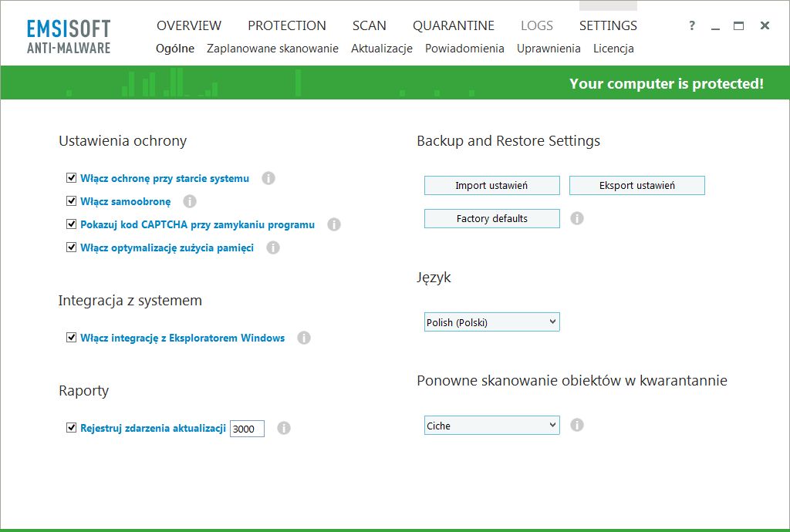Screen dimensions: 790x532
Task: Maximize the Emsisoft window
Action: [x=738, y=25]
